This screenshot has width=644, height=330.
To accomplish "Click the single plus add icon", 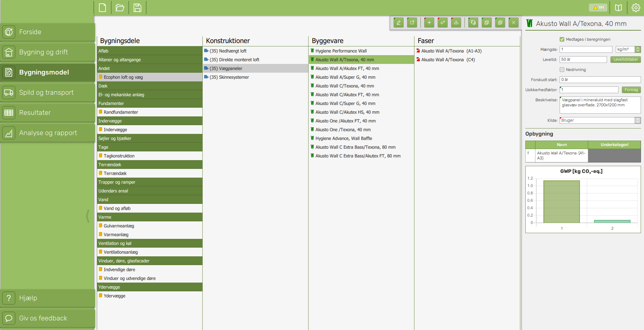I will [429, 23].
